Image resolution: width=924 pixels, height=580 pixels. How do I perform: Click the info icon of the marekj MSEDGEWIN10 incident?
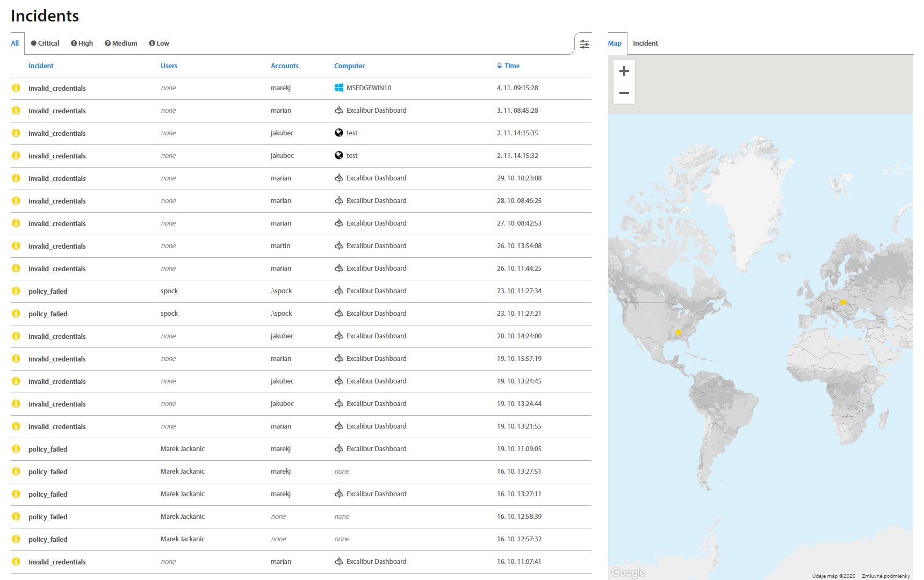tap(16, 88)
